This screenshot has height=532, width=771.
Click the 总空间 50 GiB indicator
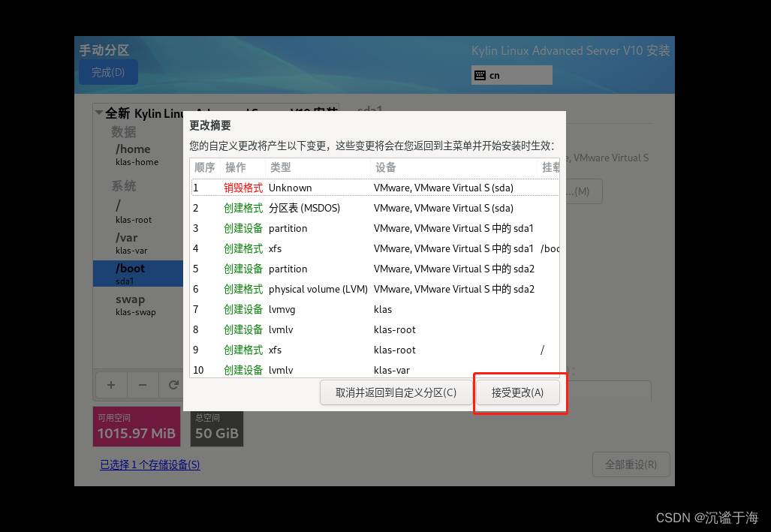(217, 426)
